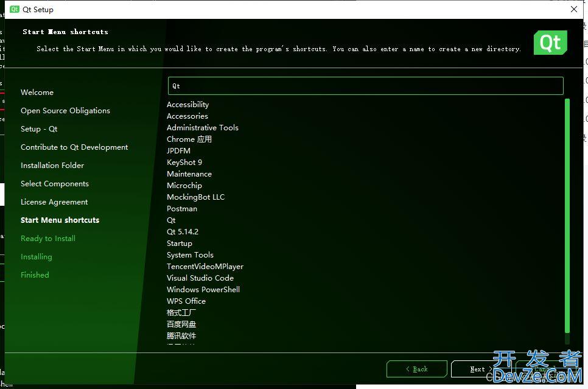
Task: Pick the TencentVideoMPlayer folder
Action: (x=205, y=267)
